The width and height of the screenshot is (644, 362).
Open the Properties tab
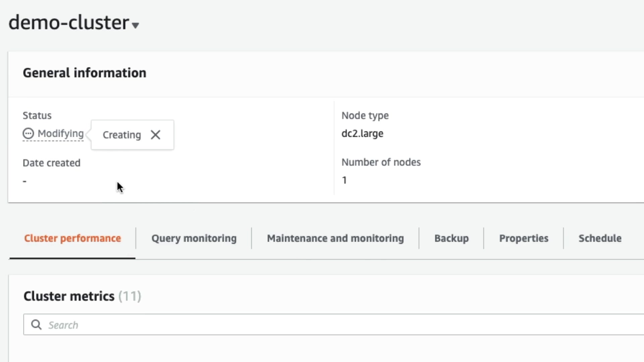click(524, 238)
